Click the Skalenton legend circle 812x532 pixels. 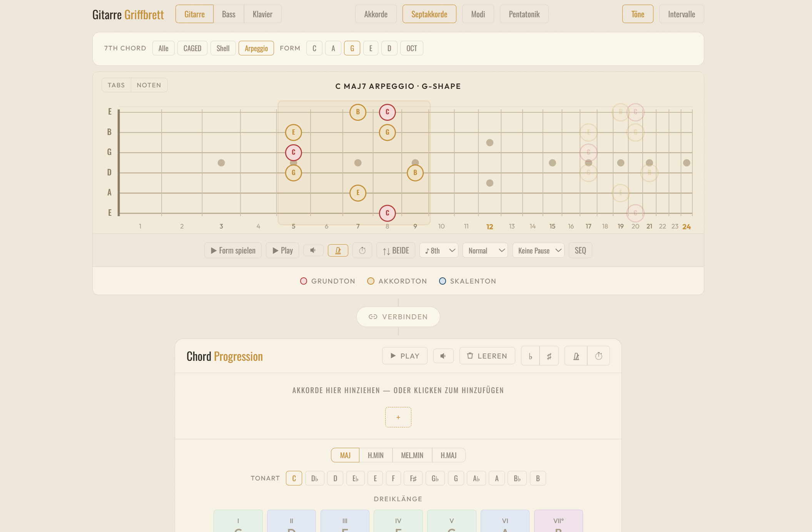[443, 281]
